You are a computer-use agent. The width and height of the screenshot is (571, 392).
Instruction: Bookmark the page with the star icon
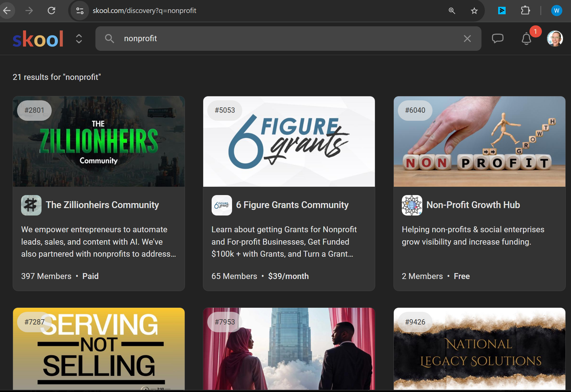click(x=474, y=10)
